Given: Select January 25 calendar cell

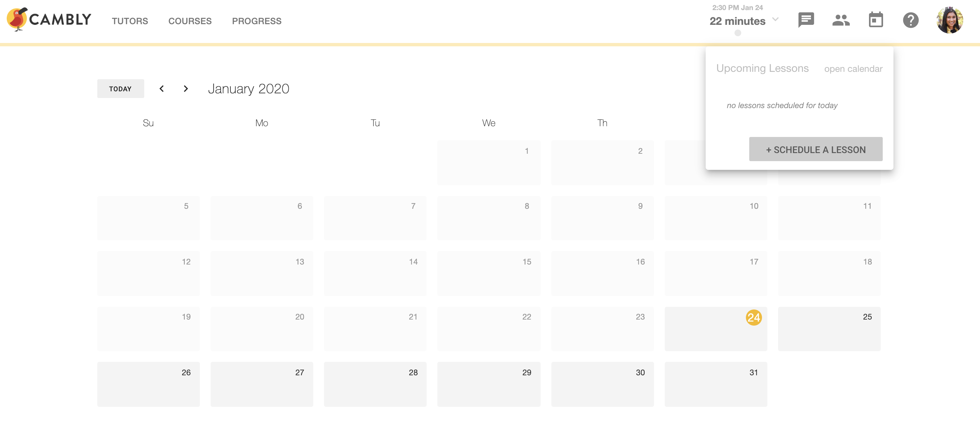Looking at the screenshot, I should (829, 329).
